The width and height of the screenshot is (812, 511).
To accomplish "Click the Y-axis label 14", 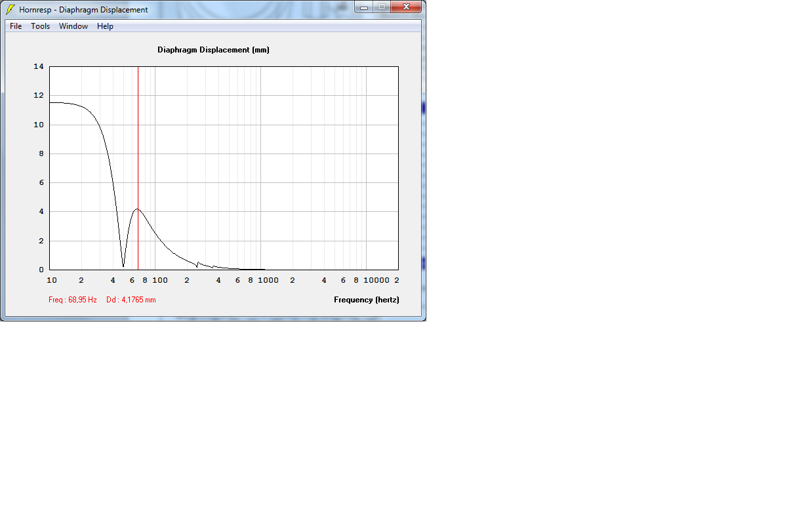I will (x=39, y=66).
